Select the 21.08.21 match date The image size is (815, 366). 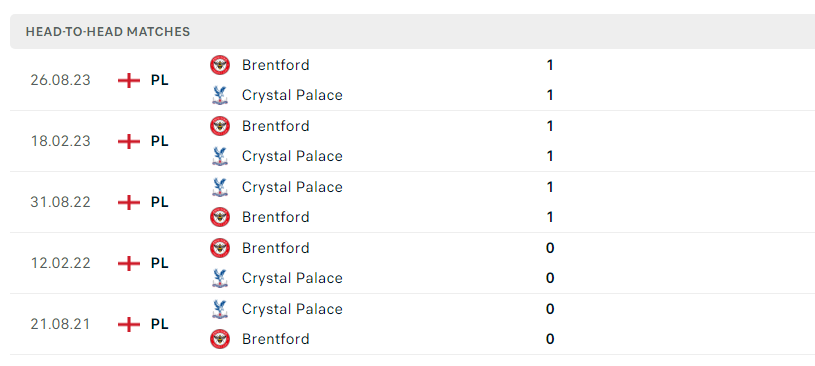60,324
